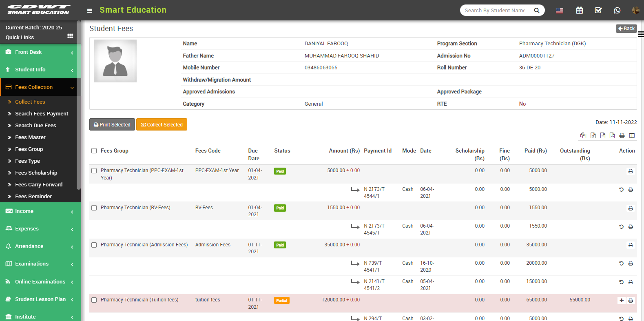Click the student profile photo
The image size is (644, 321).
click(115, 61)
